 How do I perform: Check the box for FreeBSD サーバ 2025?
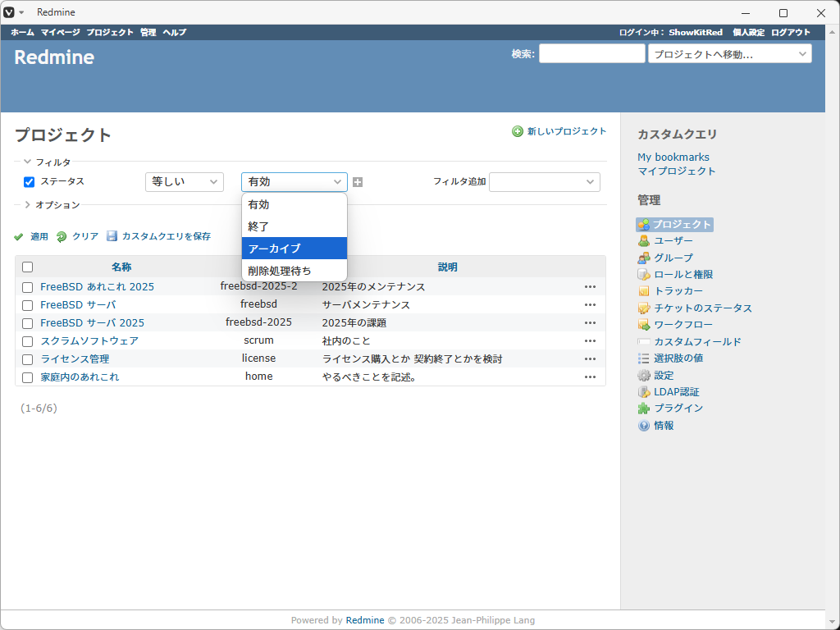coord(27,323)
